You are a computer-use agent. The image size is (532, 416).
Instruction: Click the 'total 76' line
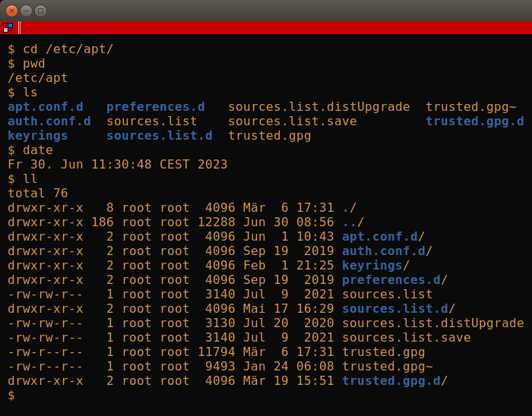[38, 193]
